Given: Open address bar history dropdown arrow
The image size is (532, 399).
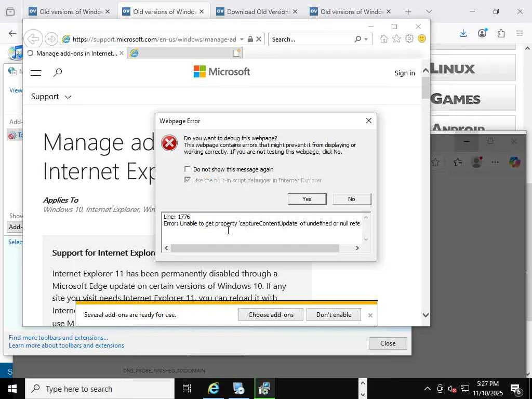Looking at the screenshot, I should (x=242, y=39).
